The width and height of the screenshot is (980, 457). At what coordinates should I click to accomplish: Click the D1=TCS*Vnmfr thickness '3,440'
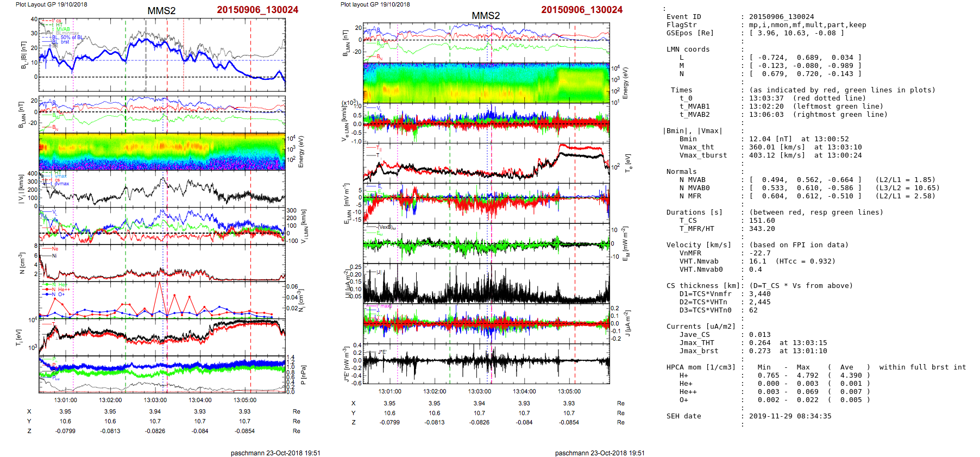point(759,294)
